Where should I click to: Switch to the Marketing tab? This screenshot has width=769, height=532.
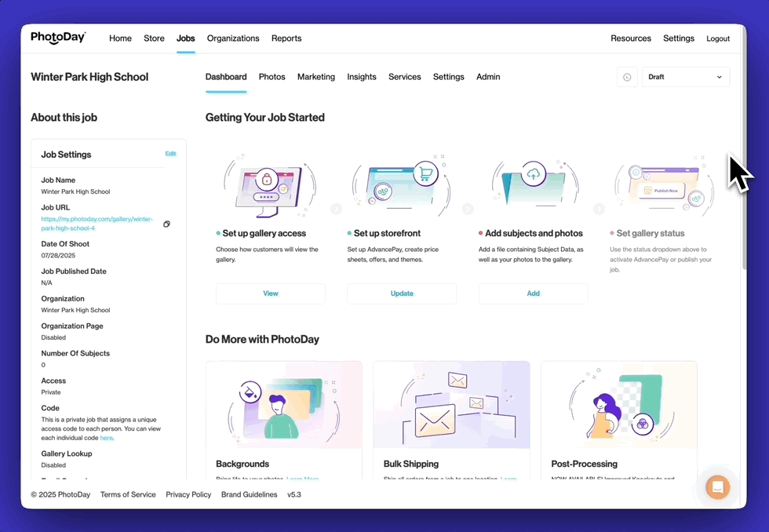pyautogui.click(x=315, y=77)
